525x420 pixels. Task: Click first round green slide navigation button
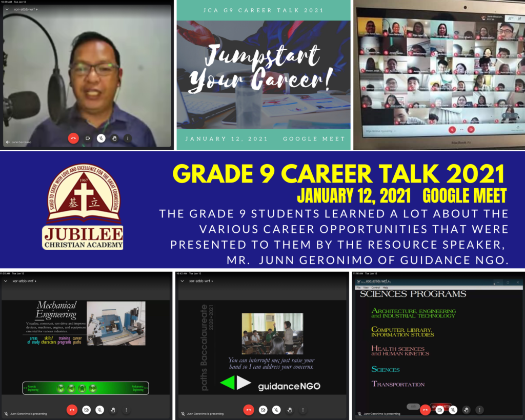tap(60, 389)
